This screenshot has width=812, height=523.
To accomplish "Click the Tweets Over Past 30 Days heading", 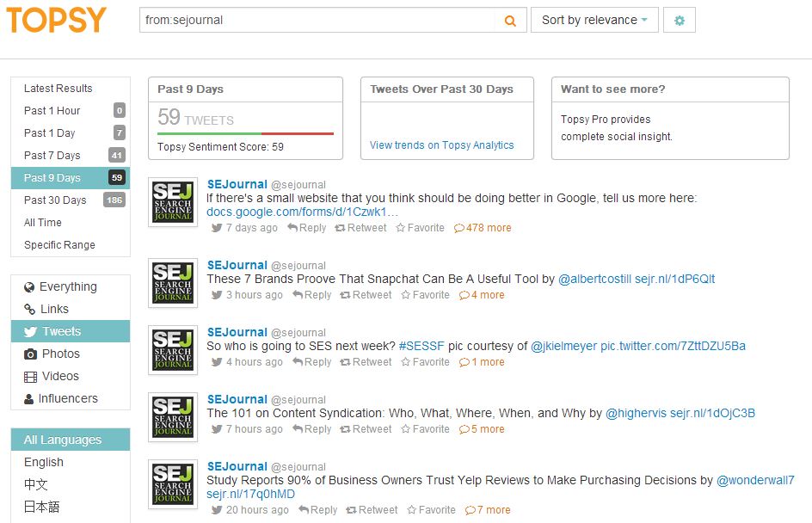I will (x=442, y=89).
